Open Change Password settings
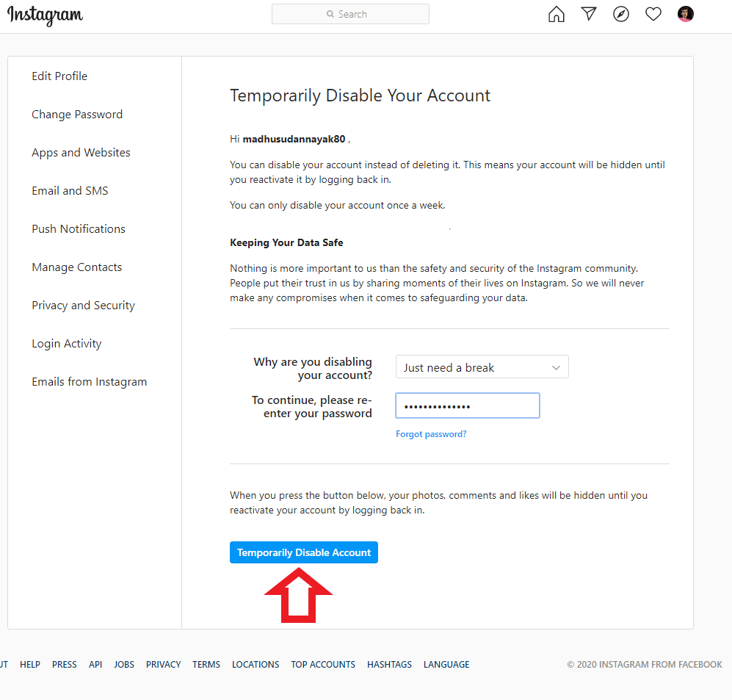This screenshot has height=700, width=732. 77,115
